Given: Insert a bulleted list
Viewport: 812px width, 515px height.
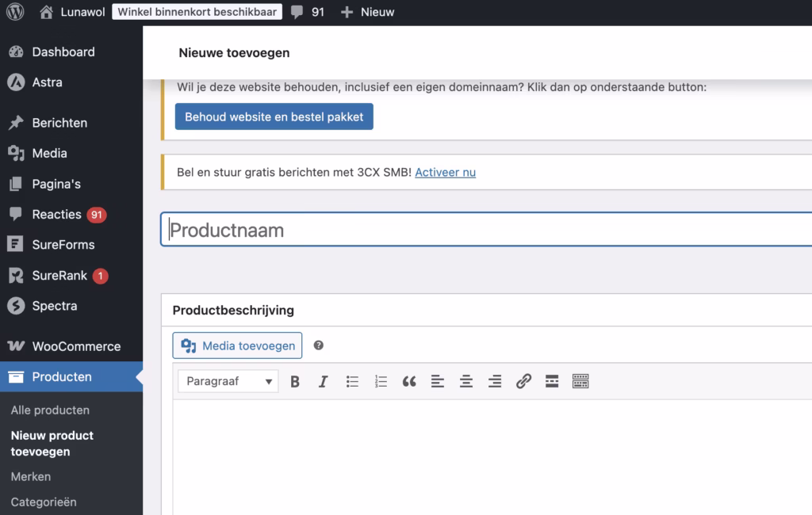Looking at the screenshot, I should pyautogui.click(x=352, y=381).
